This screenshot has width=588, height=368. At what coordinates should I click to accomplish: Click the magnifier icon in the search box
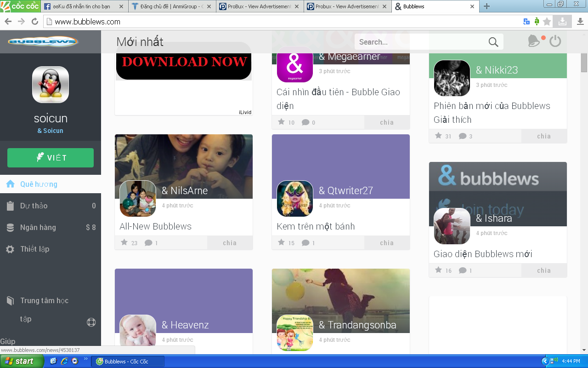(493, 42)
